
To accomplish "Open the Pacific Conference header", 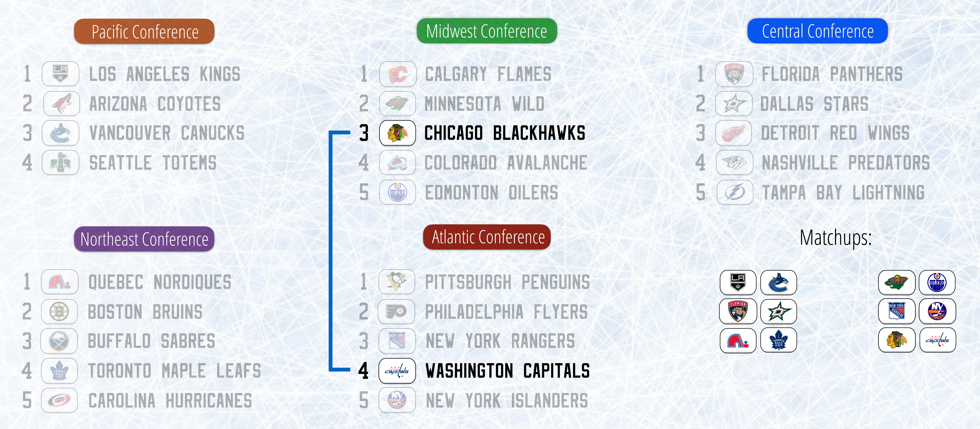I will coord(144,31).
